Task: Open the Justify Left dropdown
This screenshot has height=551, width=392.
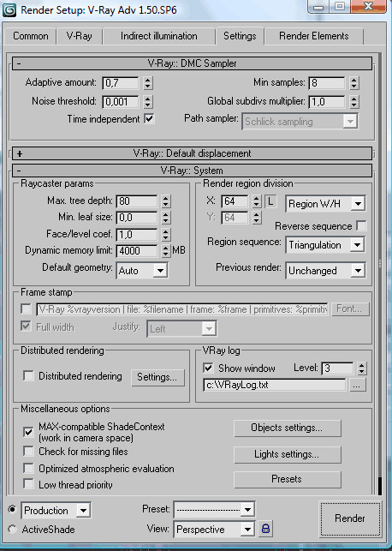Action: click(181, 329)
